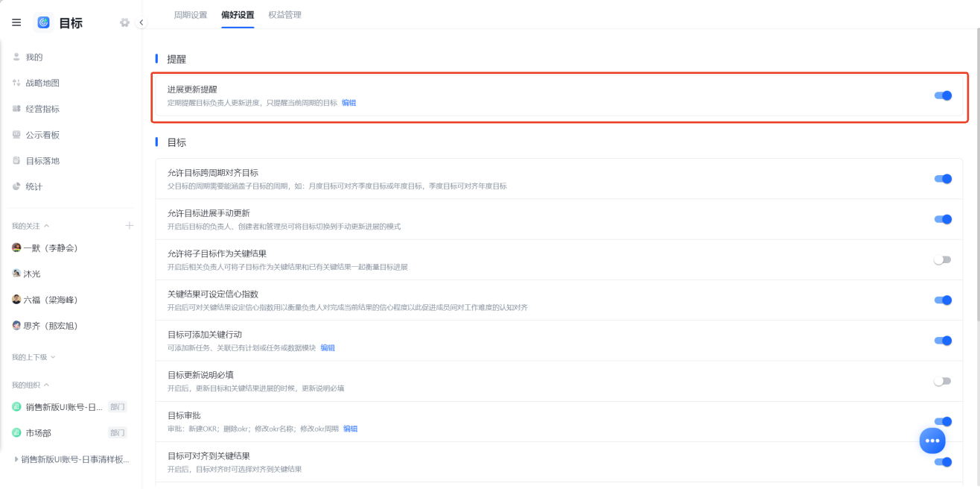
Task: Collapse 我的关注 section chevron
Action: (47, 226)
